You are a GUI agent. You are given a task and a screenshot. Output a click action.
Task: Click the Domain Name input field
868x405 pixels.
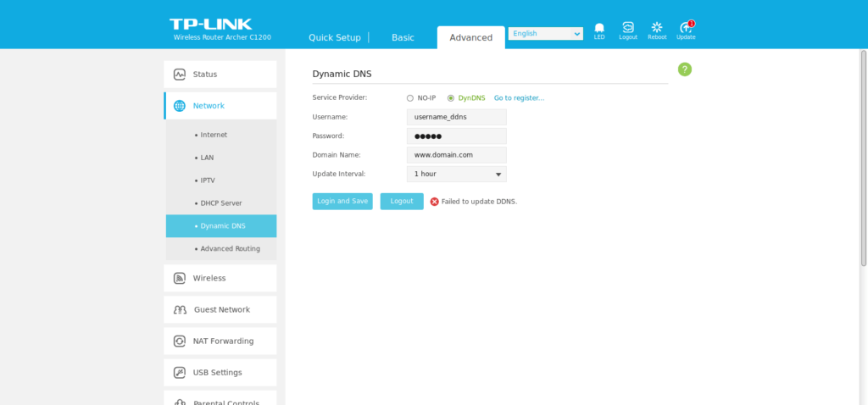(x=456, y=155)
